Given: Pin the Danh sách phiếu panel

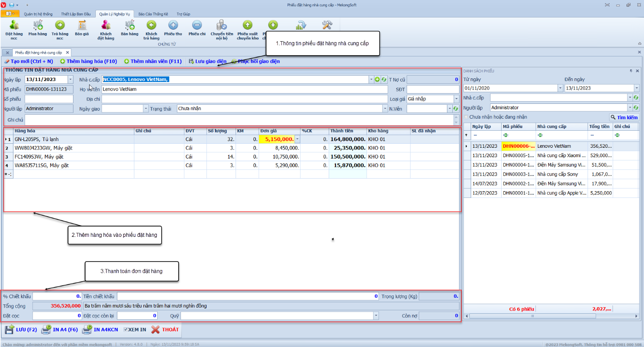Looking at the screenshot, I should pos(631,71).
